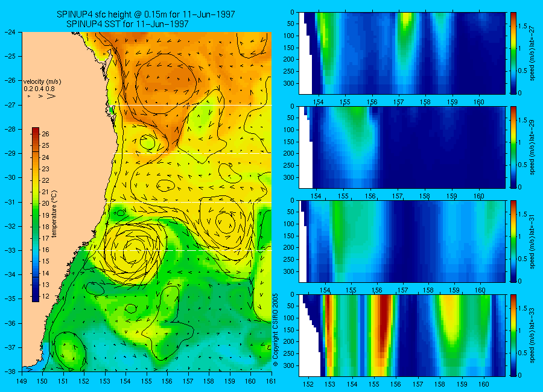Click the speed section panel for lat=-33
The image size is (543, 392).
pyautogui.click(x=402, y=335)
